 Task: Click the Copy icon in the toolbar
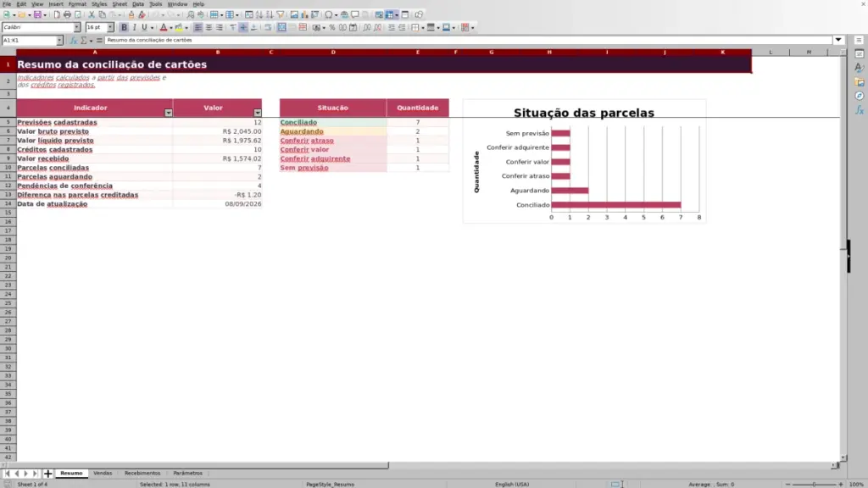click(102, 15)
